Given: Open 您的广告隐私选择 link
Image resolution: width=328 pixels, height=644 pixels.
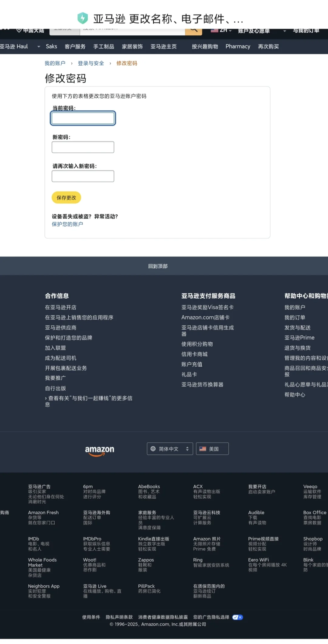Looking at the screenshot, I should point(211,617).
